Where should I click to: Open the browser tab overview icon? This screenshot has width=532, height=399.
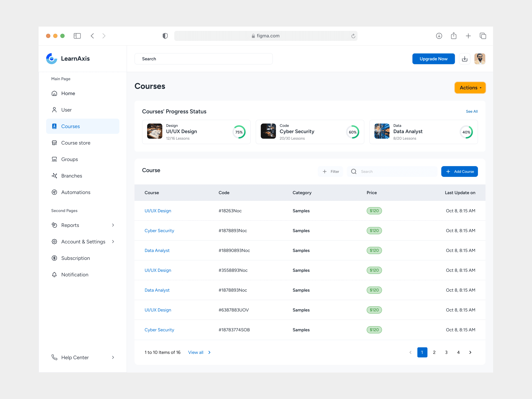(x=483, y=36)
